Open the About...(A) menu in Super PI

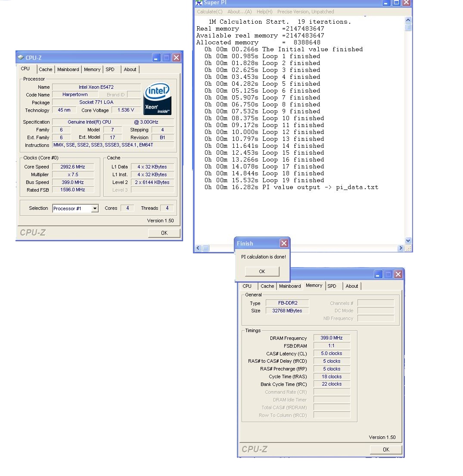pos(239,12)
